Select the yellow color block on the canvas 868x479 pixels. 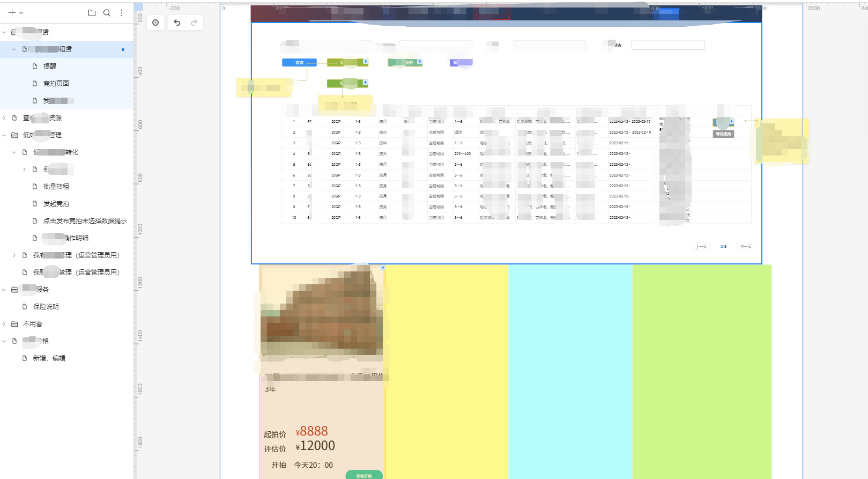[x=447, y=372]
